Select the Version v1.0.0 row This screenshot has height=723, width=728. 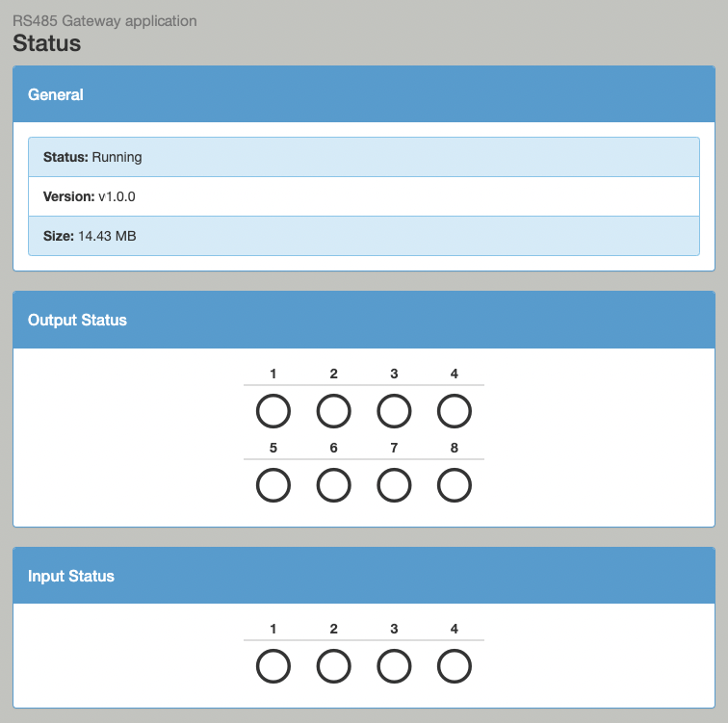[363, 196]
